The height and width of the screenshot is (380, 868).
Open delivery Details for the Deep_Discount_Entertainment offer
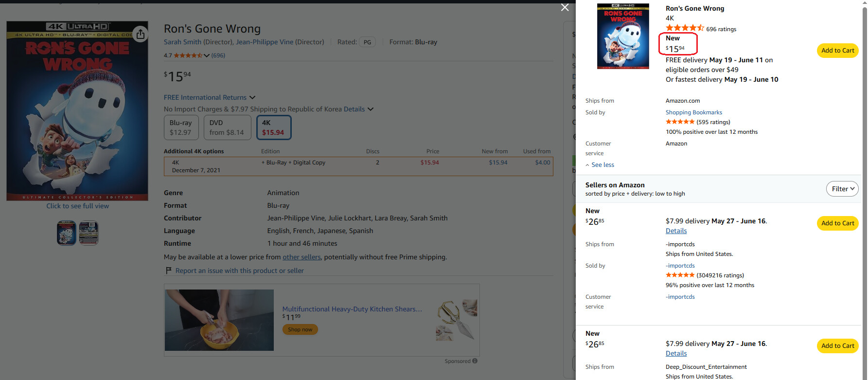[x=676, y=354]
